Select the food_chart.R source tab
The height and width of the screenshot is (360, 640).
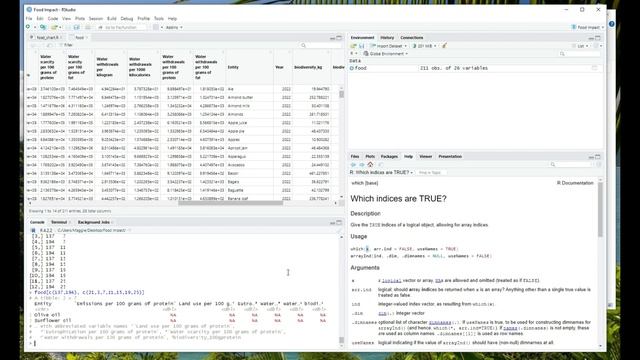pyautogui.click(x=48, y=38)
